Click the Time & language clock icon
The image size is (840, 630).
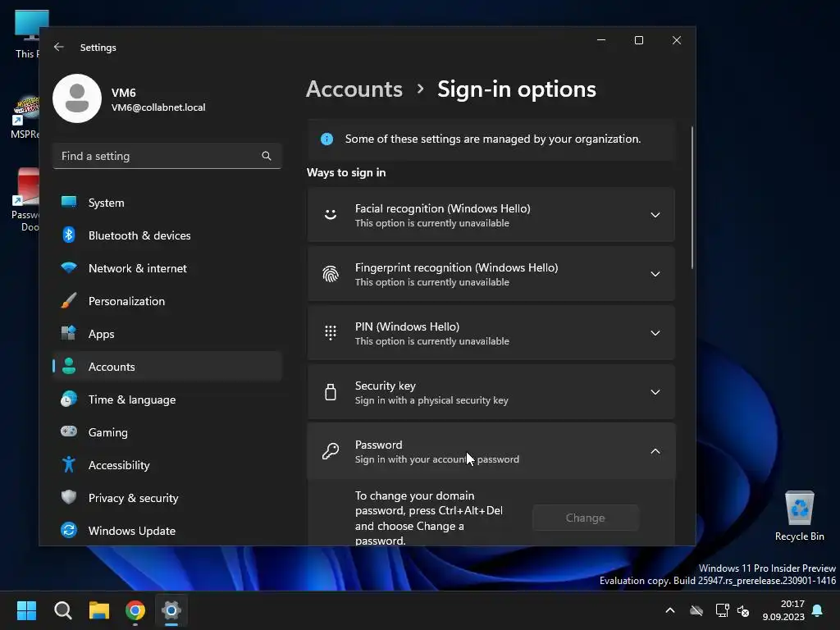69,399
